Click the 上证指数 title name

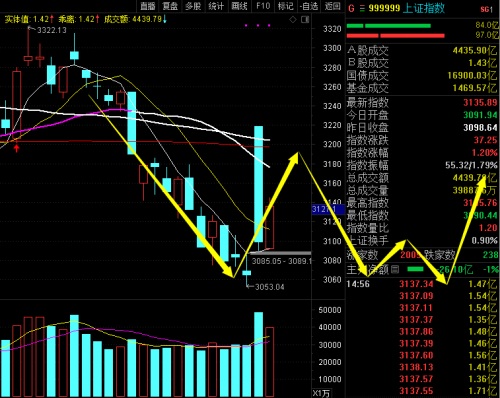(x=424, y=8)
